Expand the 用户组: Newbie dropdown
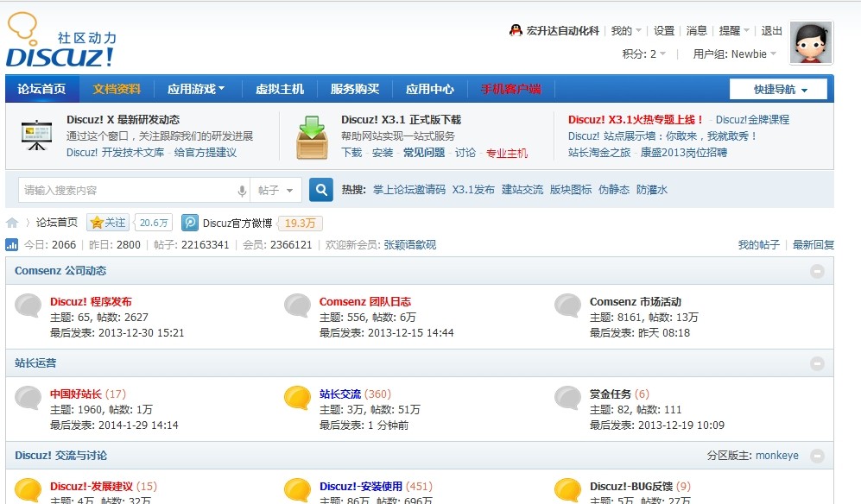 point(735,54)
